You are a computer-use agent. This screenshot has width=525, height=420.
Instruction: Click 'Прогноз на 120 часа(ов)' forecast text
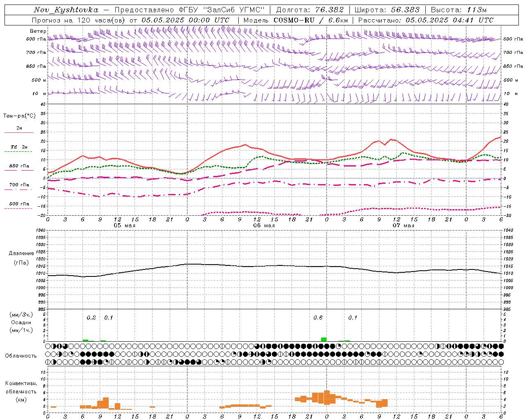point(78,20)
